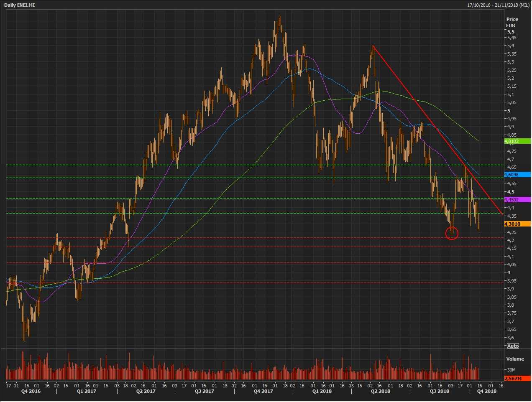This screenshot has height=402, width=532.
Task: Click Q4 2018 quarter label
Action: click(x=487, y=391)
